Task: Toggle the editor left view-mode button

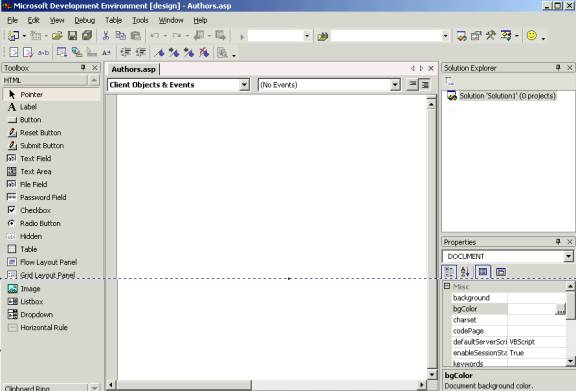Action: [413, 85]
